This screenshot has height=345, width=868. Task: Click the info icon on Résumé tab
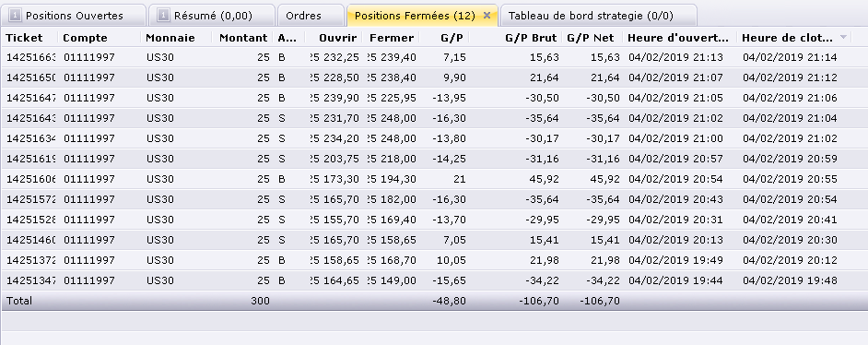coord(163,16)
